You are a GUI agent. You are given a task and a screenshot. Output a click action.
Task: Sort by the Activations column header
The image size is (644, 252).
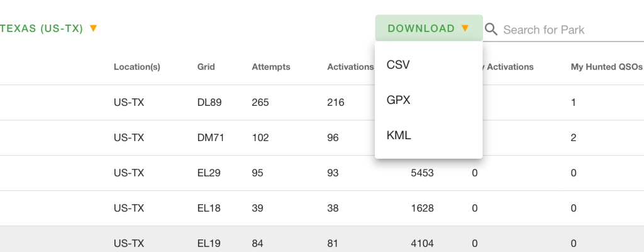pyautogui.click(x=350, y=67)
